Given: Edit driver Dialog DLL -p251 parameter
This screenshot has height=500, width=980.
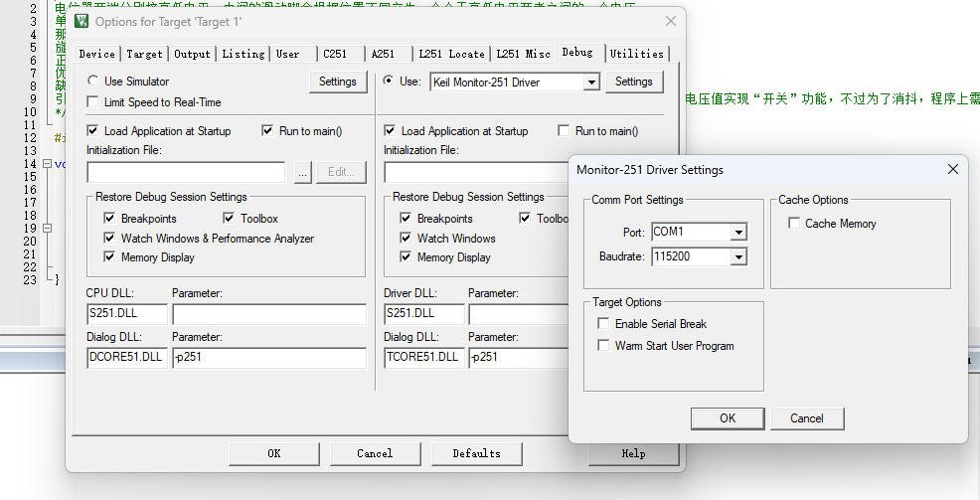Looking at the screenshot, I should pos(519,358).
